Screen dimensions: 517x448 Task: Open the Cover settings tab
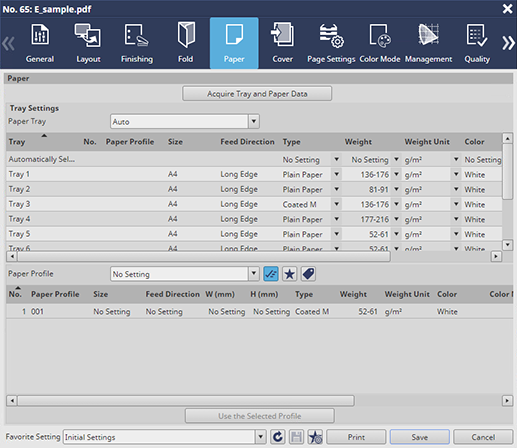[x=282, y=43]
